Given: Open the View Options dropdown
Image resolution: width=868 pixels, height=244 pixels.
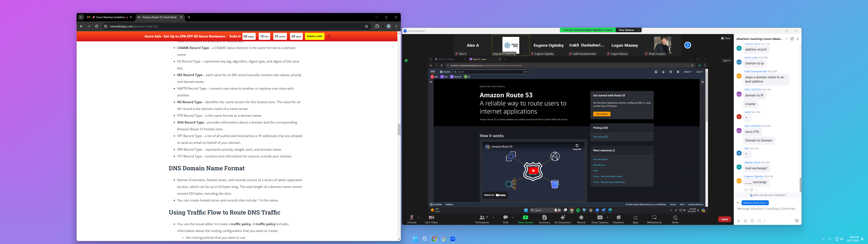Looking at the screenshot, I should coord(628,30).
